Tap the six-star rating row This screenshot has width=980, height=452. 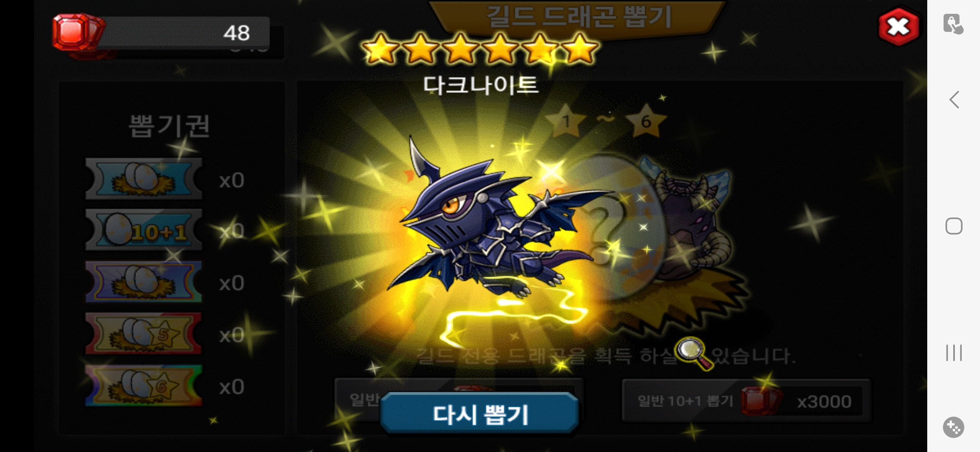480,49
